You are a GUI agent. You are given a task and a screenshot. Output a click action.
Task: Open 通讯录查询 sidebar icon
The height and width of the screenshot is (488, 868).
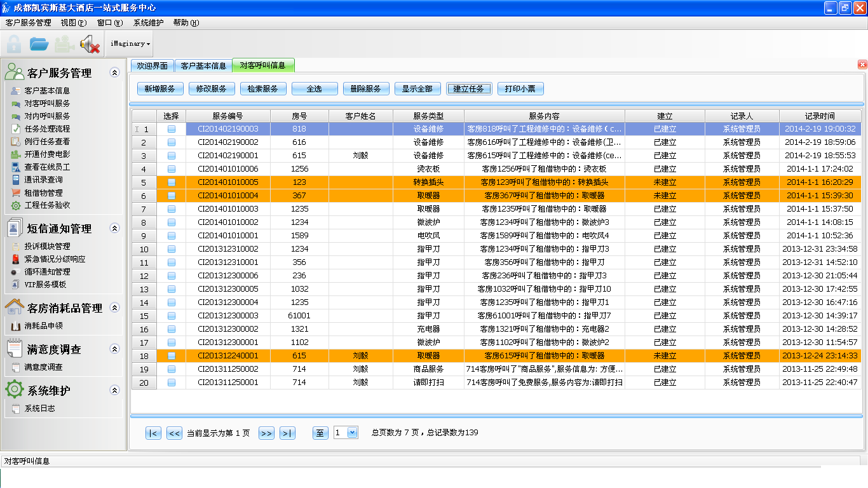click(15, 180)
